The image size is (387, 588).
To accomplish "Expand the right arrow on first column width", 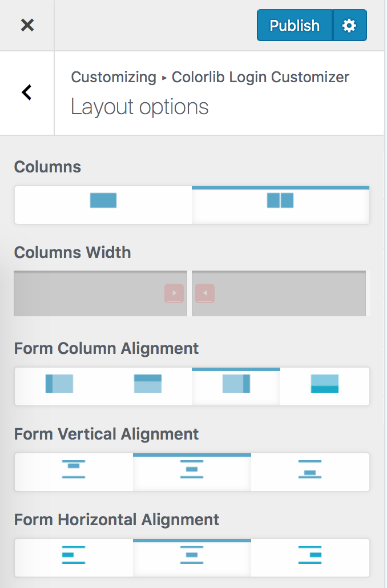I will click(174, 293).
